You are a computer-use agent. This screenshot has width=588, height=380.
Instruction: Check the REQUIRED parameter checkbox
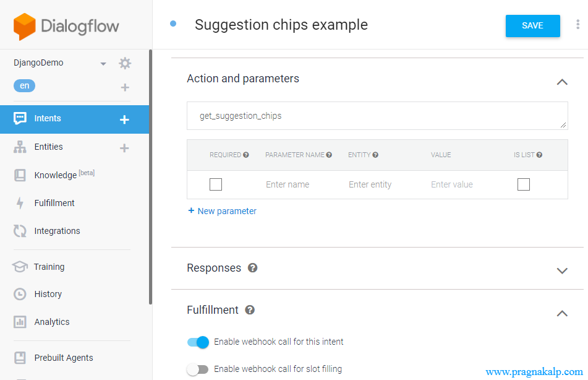(x=216, y=184)
